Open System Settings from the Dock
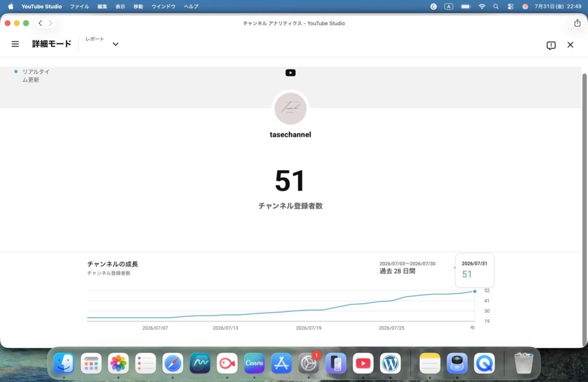This screenshot has height=382, width=588. click(x=308, y=363)
